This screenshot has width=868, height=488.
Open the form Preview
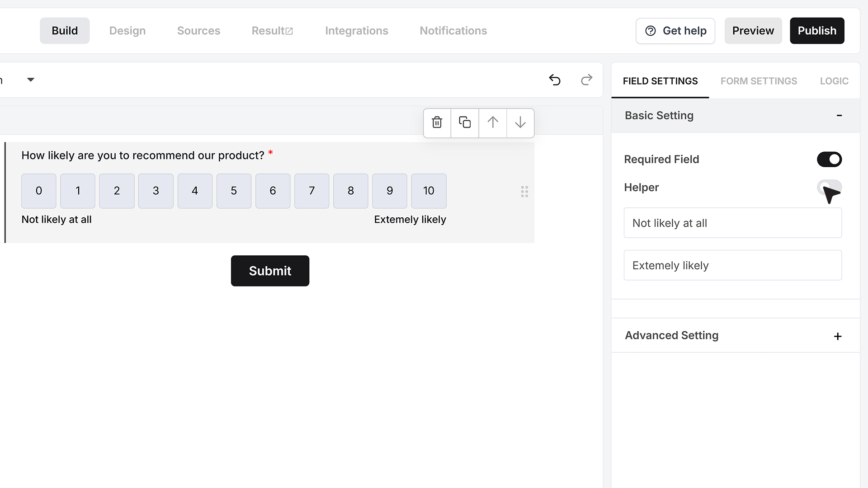(x=753, y=31)
